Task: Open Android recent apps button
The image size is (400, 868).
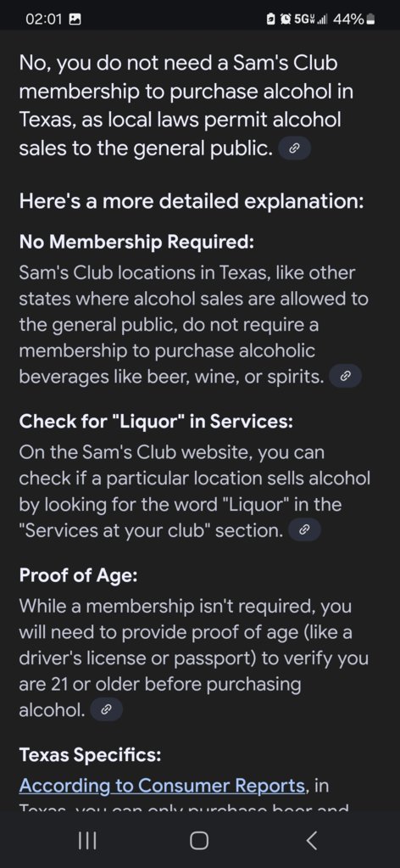Action: [x=86, y=840]
